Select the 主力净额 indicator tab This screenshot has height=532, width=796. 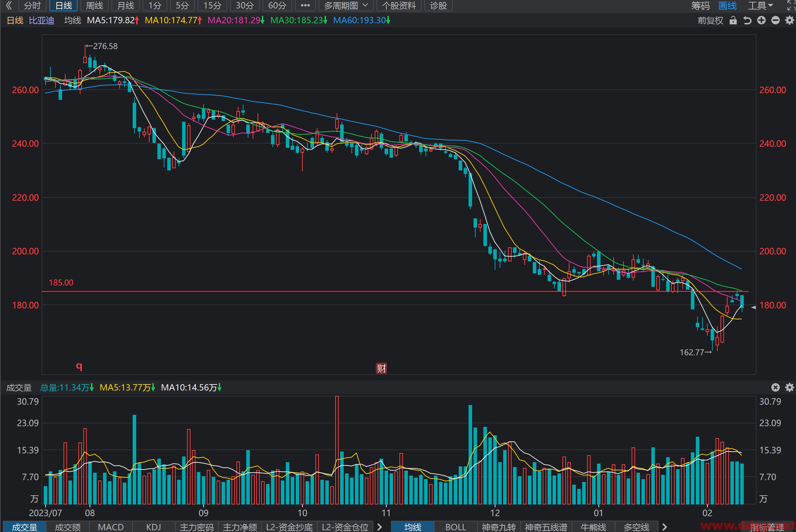(x=240, y=527)
